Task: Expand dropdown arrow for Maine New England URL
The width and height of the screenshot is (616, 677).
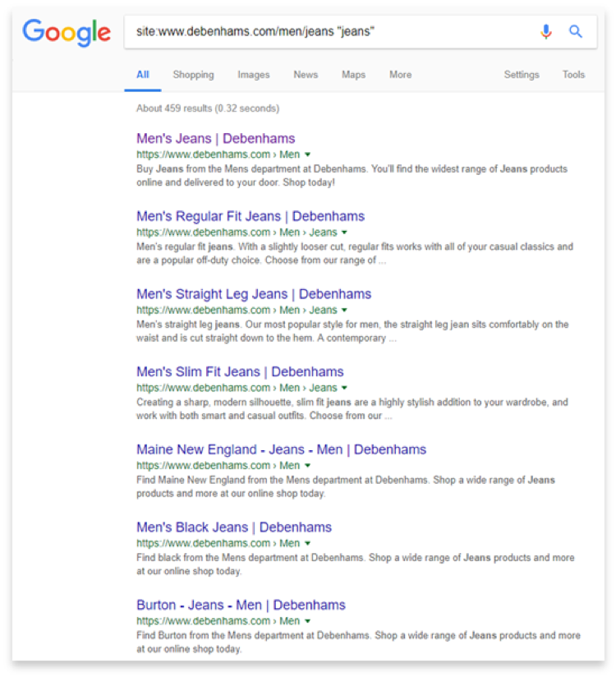Action: click(307, 465)
